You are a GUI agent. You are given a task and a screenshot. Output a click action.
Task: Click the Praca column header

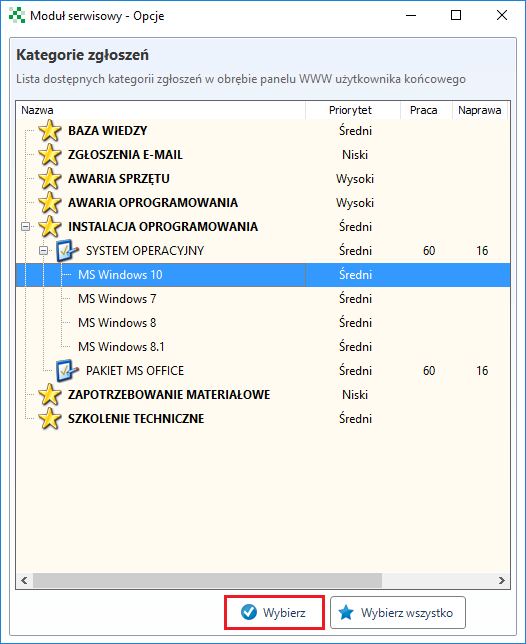[426, 110]
